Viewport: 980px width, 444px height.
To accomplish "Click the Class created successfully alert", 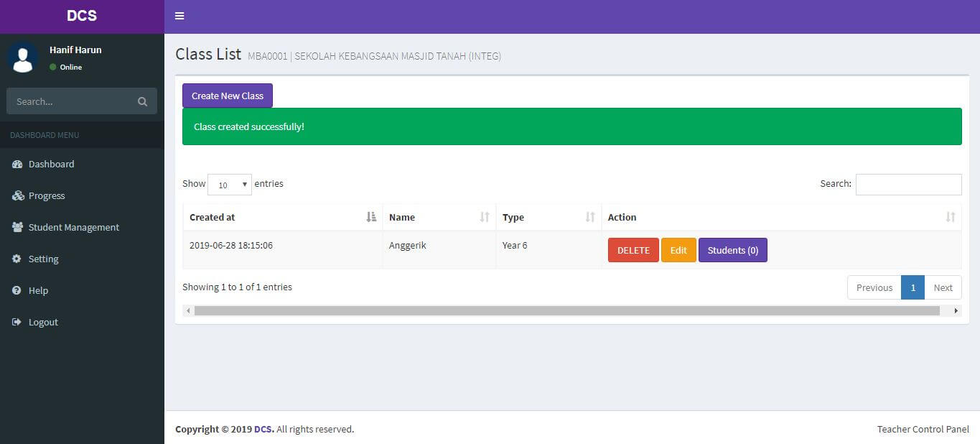I will point(572,126).
